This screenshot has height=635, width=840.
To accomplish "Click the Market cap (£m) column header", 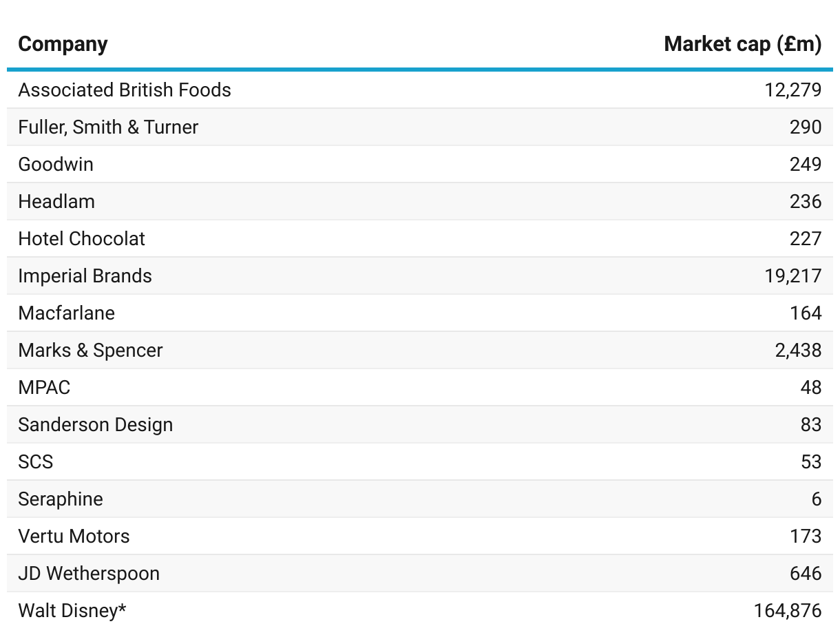I will (x=743, y=44).
